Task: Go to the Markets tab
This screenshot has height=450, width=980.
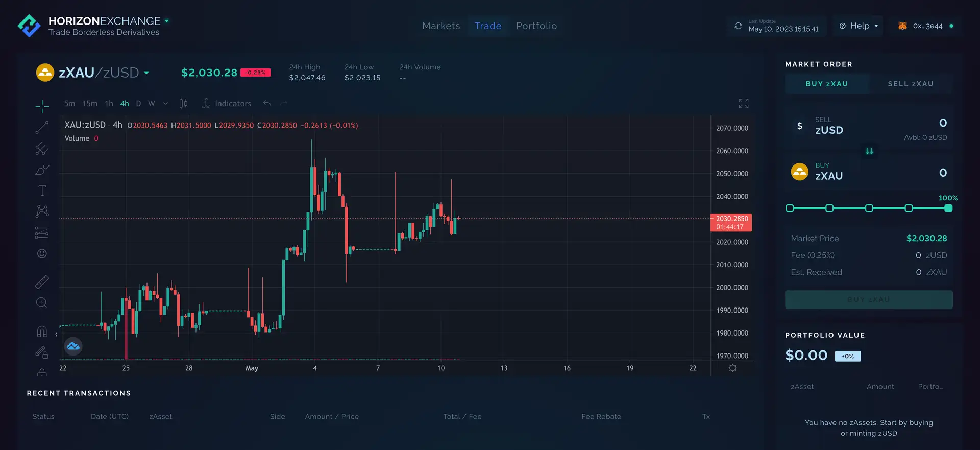Action: point(441,26)
